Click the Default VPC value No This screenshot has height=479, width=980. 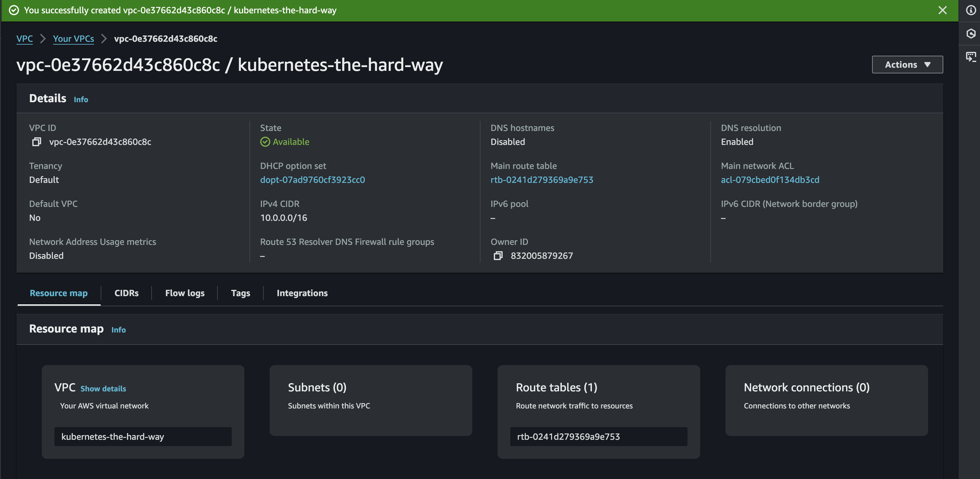click(x=35, y=218)
